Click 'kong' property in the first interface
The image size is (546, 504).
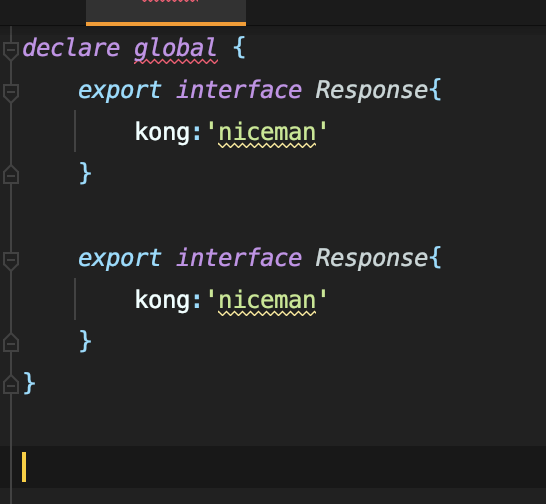tap(162, 132)
